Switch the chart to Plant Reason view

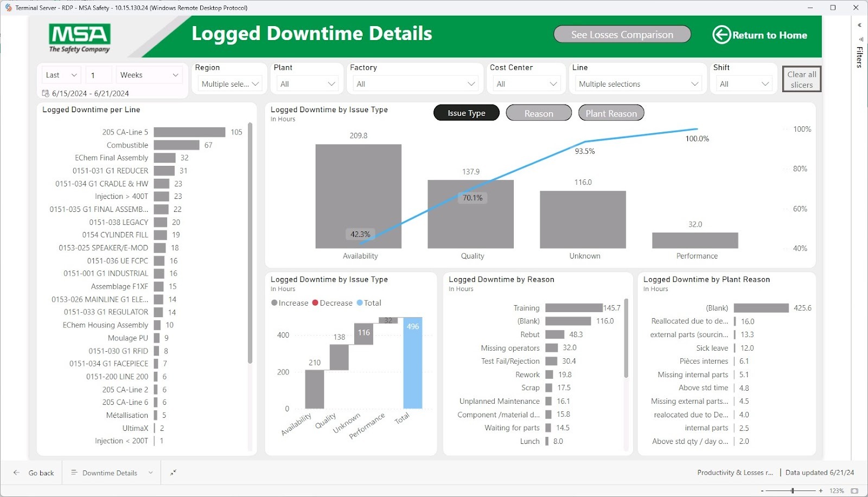coord(611,113)
